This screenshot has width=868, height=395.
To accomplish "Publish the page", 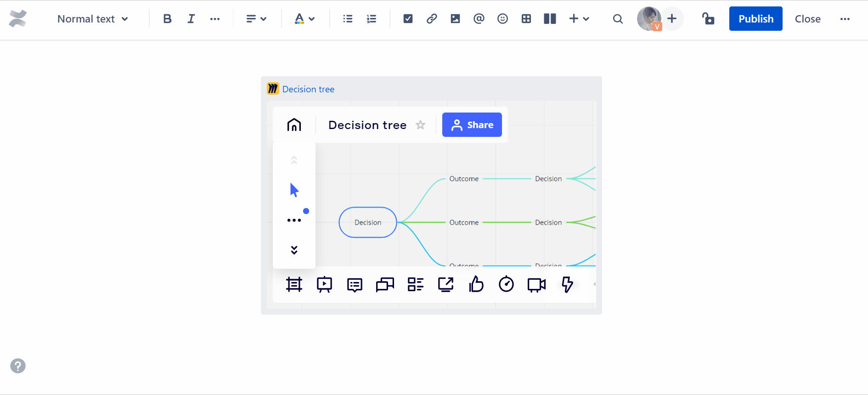I will pyautogui.click(x=755, y=19).
